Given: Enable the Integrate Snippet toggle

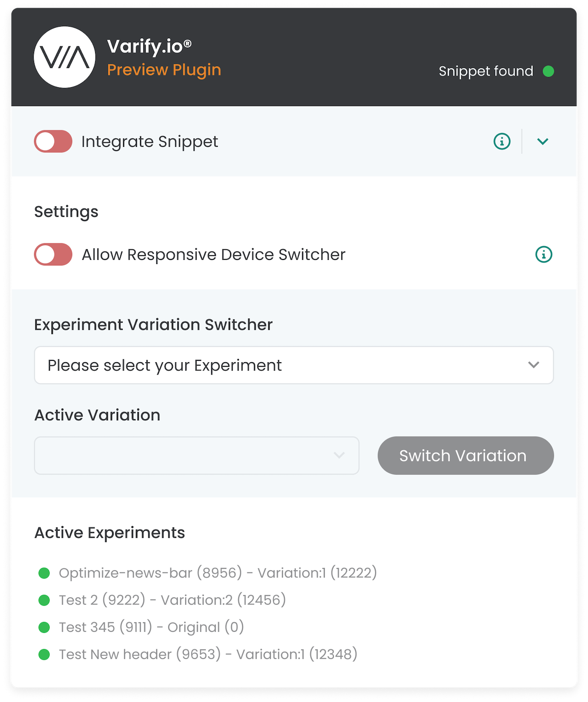Looking at the screenshot, I should coord(53,141).
